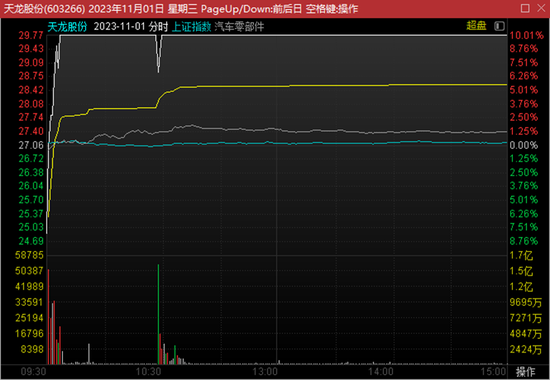Screen dimensions: 550x380
Task: Click the 29.77 top price label
Action: [x=31, y=35]
